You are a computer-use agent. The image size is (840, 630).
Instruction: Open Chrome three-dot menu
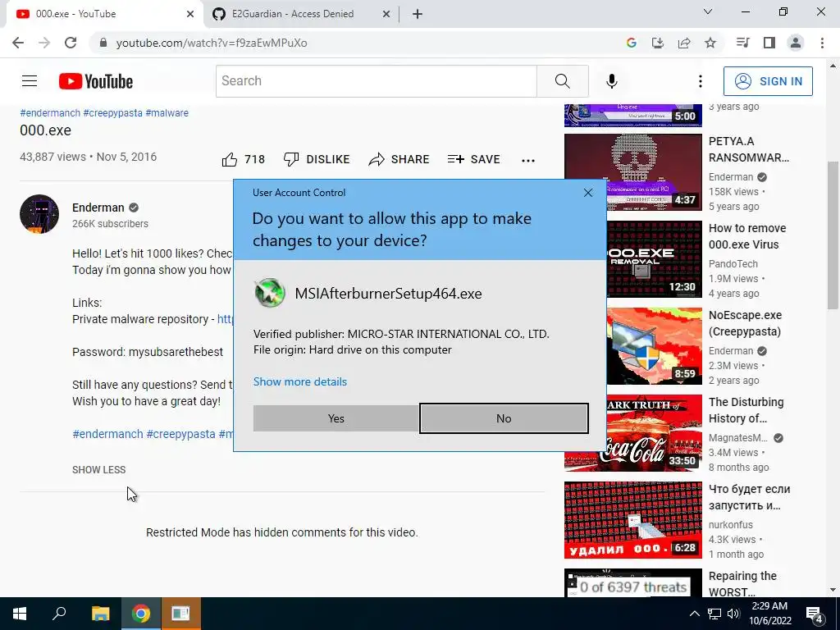pos(822,43)
